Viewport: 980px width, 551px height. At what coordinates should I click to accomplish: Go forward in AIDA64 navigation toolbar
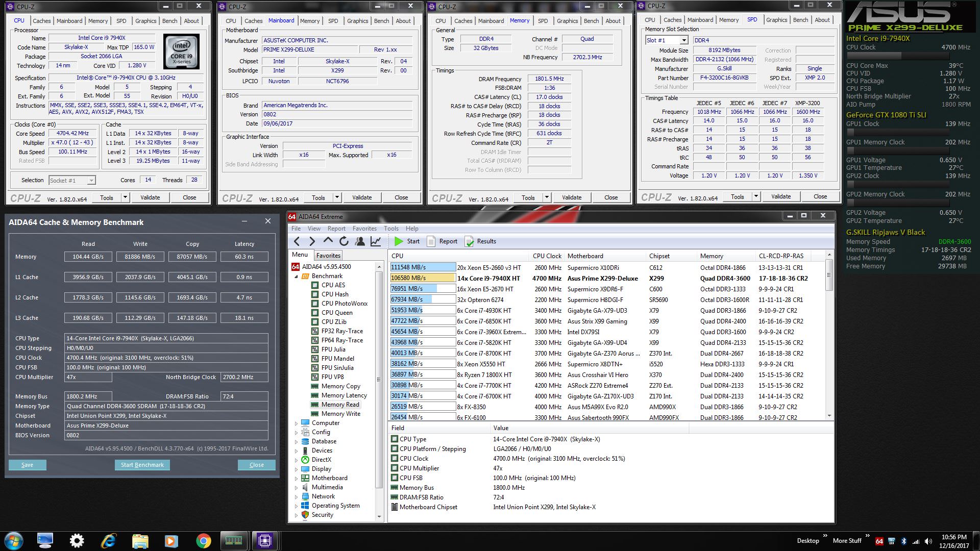coord(312,241)
